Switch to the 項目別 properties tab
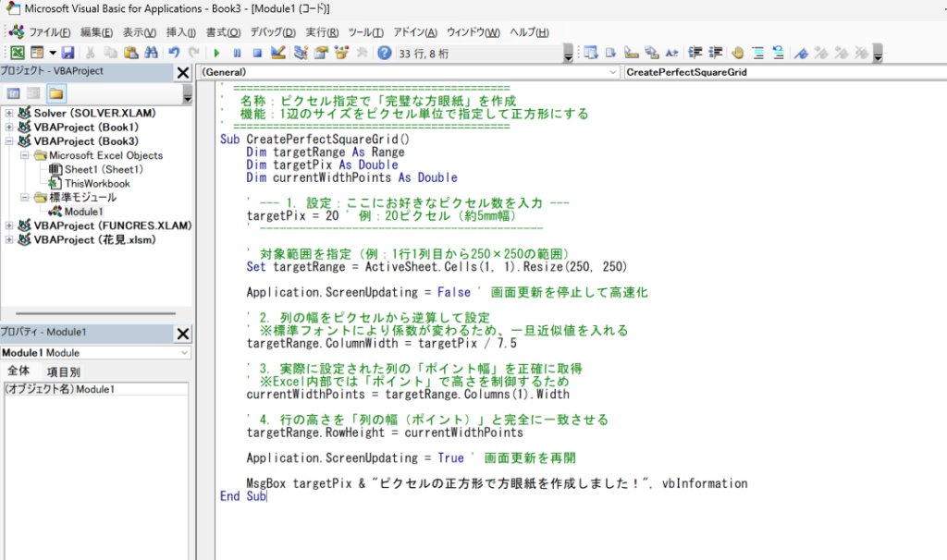Viewport: 947px width, 560px height. [x=64, y=371]
